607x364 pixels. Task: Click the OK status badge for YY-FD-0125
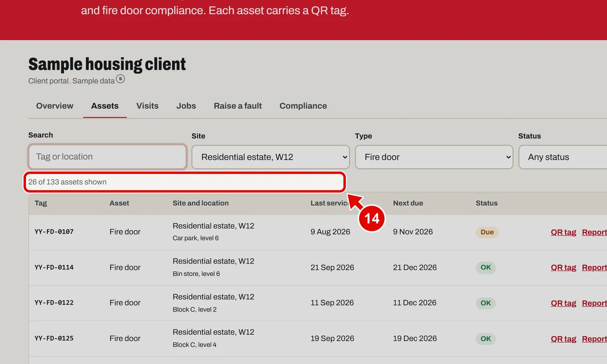(486, 338)
